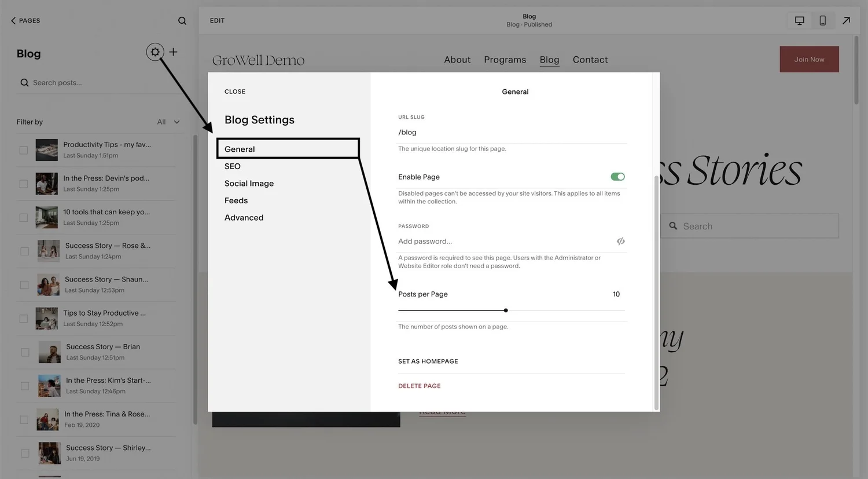
Task: Click the Delete Page link
Action: click(x=419, y=386)
